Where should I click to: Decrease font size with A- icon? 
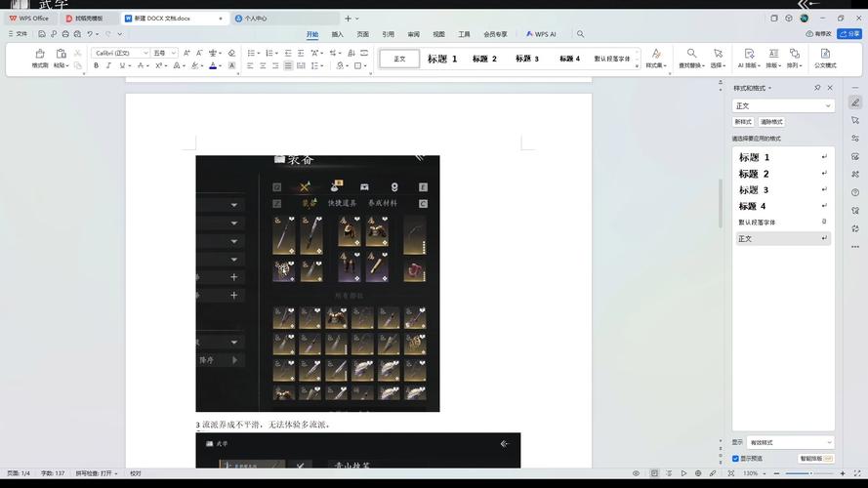click(199, 53)
